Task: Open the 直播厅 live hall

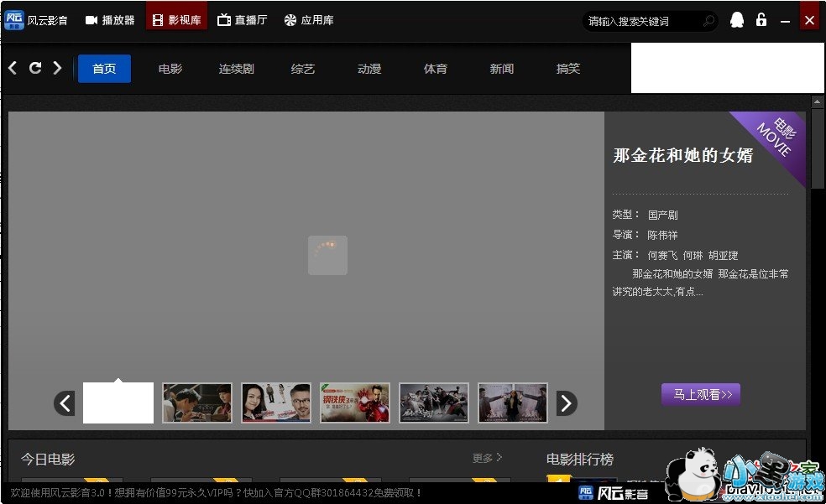Action: 242,20
